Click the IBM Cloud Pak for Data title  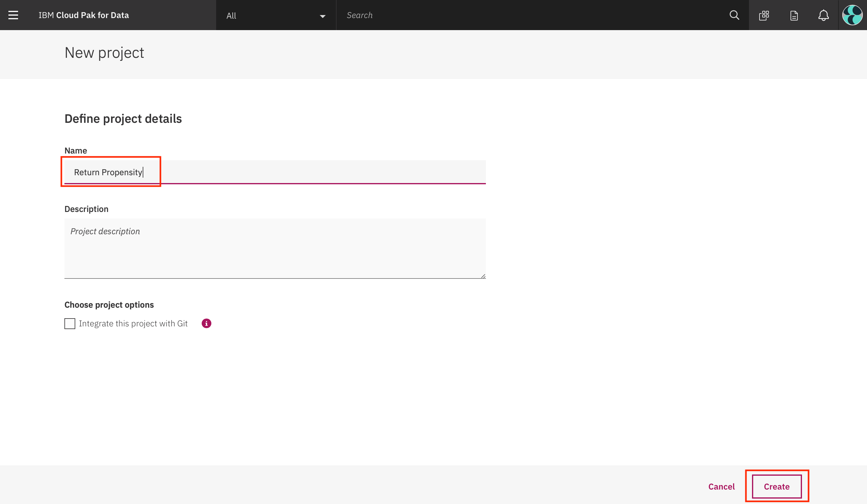point(84,15)
